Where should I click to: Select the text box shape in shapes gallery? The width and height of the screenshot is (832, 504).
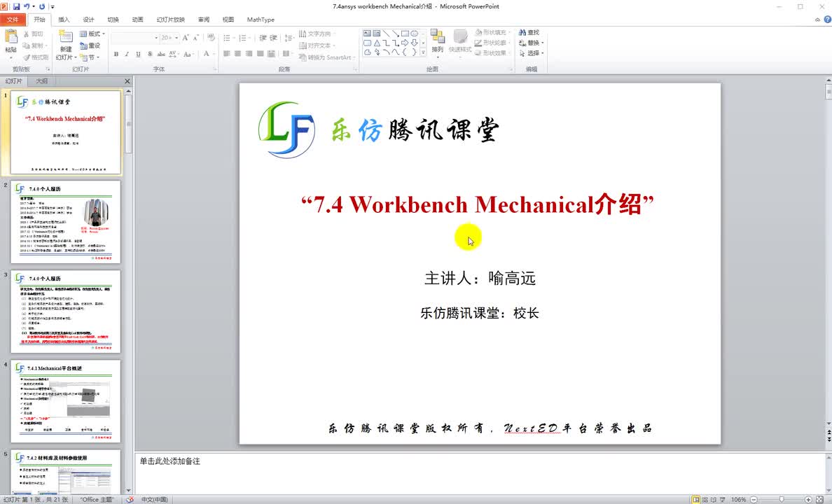pos(367,34)
